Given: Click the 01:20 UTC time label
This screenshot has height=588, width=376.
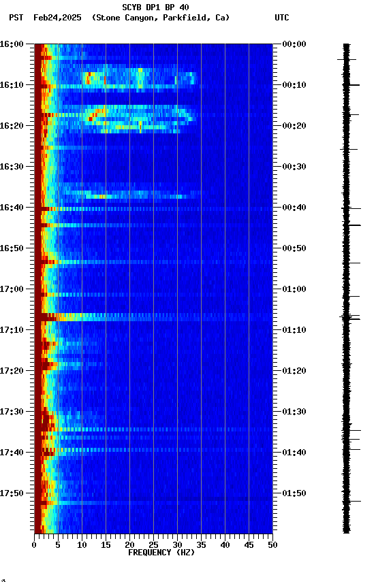Looking at the screenshot, I should tap(294, 371).
